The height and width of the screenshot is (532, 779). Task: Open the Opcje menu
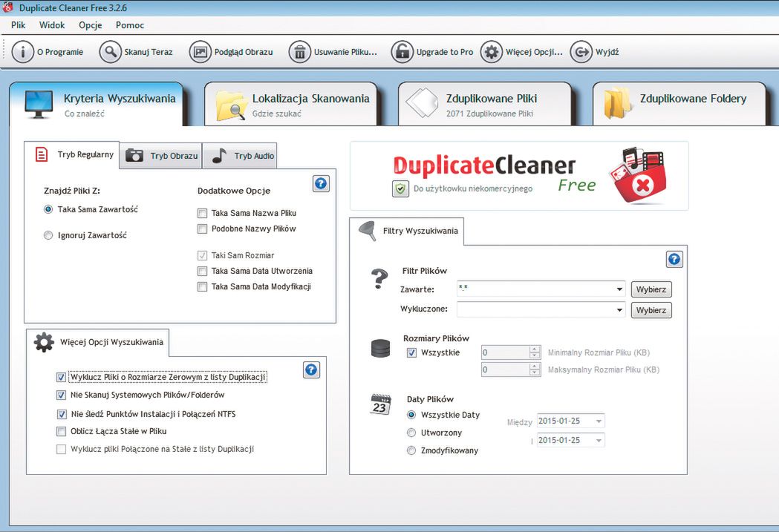click(91, 25)
